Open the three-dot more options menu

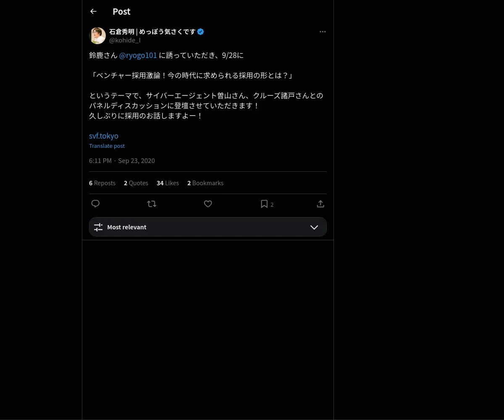point(323,32)
